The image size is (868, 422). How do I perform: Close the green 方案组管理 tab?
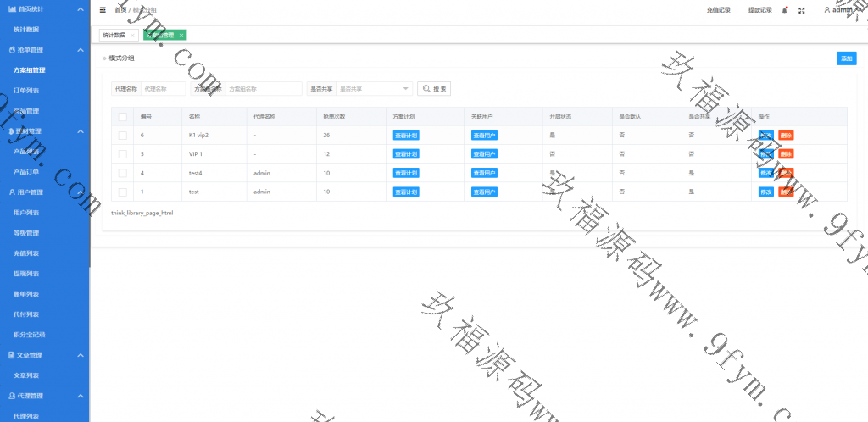tap(181, 36)
